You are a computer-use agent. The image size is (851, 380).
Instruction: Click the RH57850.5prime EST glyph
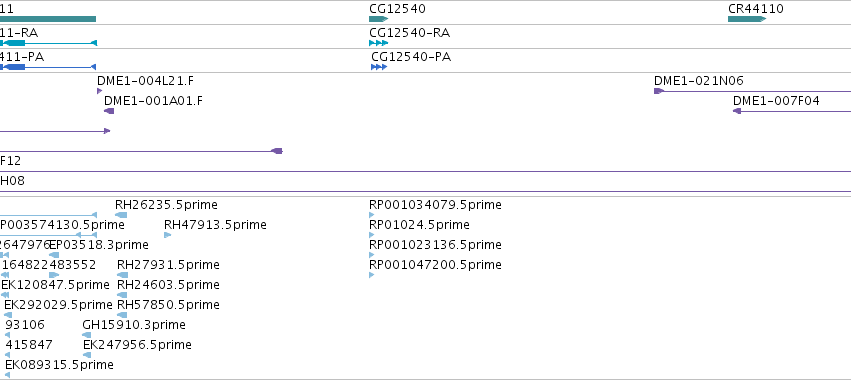[x=122, y=315]
